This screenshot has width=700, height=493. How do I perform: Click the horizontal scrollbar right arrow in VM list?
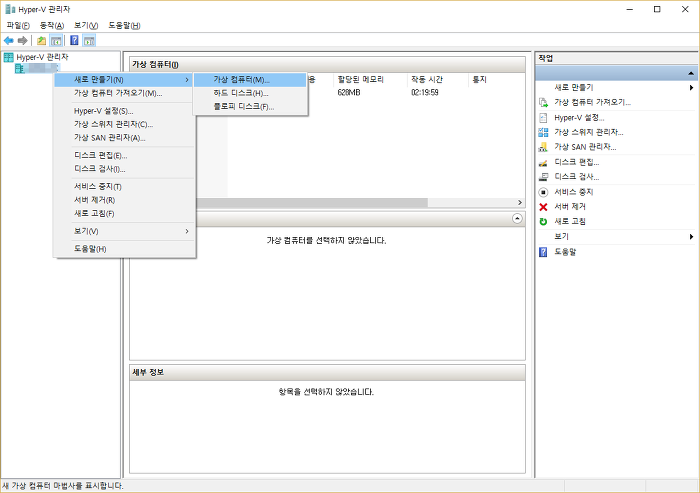[520, 203]
